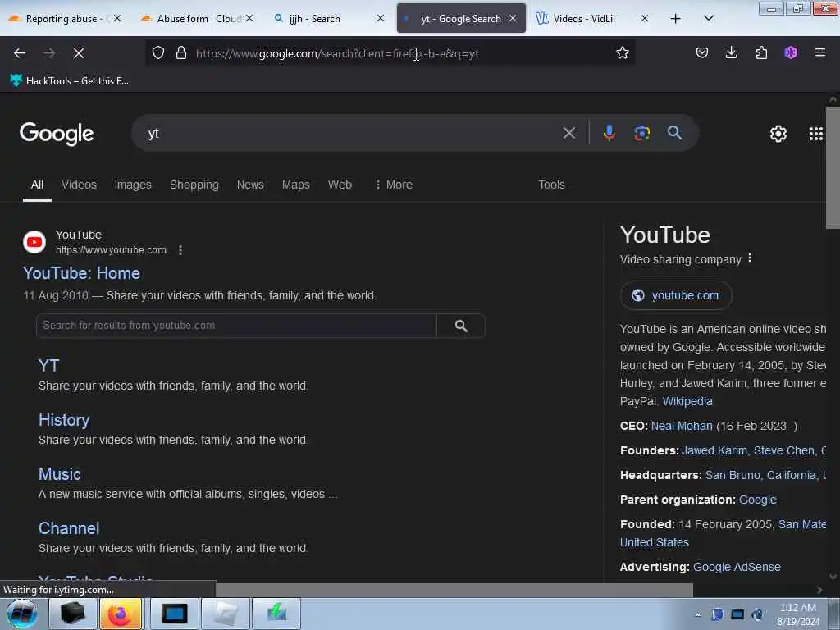Image resolution: width=840 pixels, height=630 pixels.
Task: Click the Google logo
Action: (57, 134)
